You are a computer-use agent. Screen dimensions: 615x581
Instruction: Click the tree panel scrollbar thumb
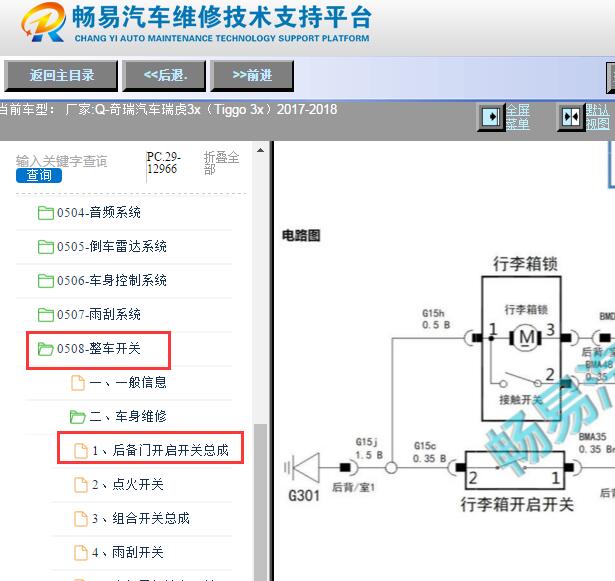pyautogui.click(x=260, y=502)
